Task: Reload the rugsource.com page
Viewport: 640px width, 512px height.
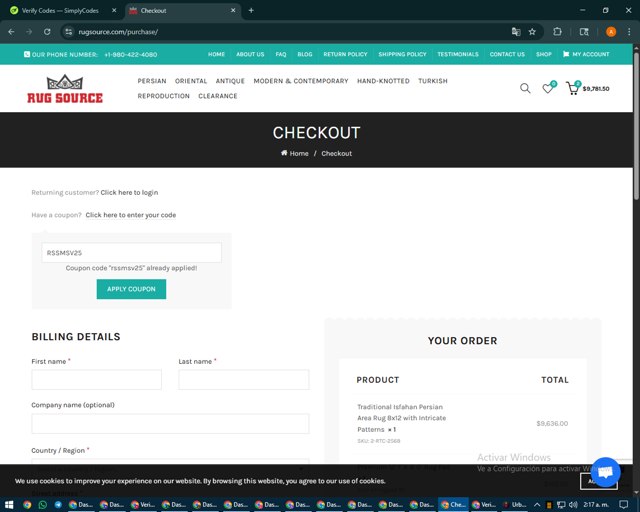Action: (47, 32)
